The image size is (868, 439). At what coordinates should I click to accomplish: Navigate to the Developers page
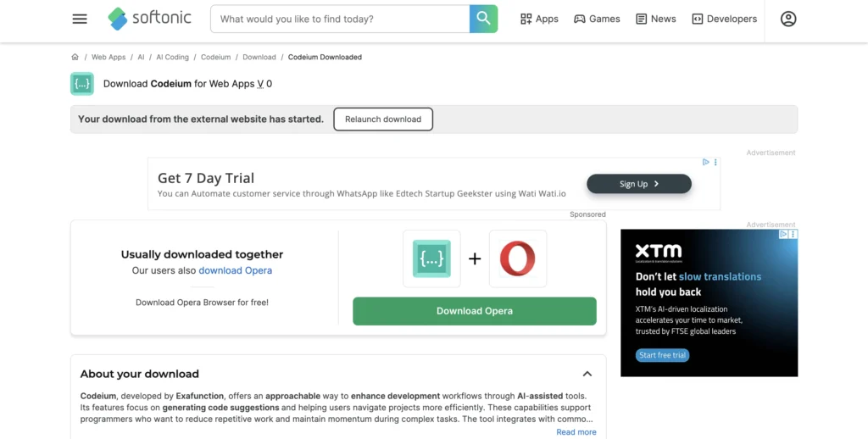click(x=724, y=19)
